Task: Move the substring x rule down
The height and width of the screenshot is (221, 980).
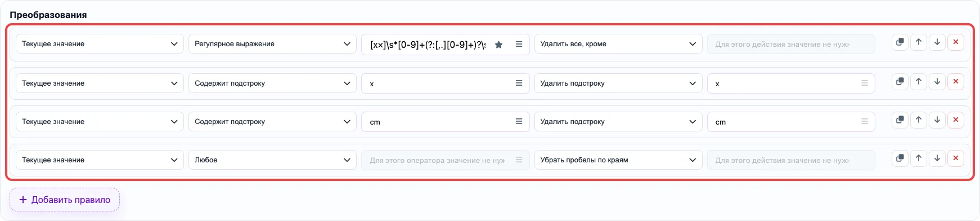Action: tap(937, 82)
